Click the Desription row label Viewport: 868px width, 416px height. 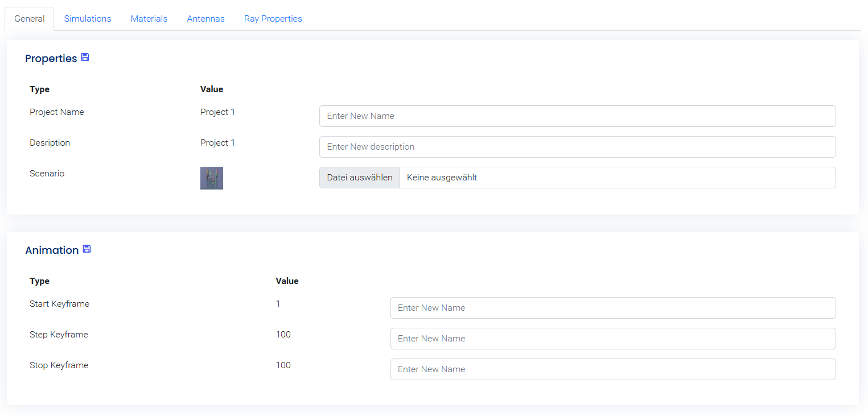pos(50,143)
